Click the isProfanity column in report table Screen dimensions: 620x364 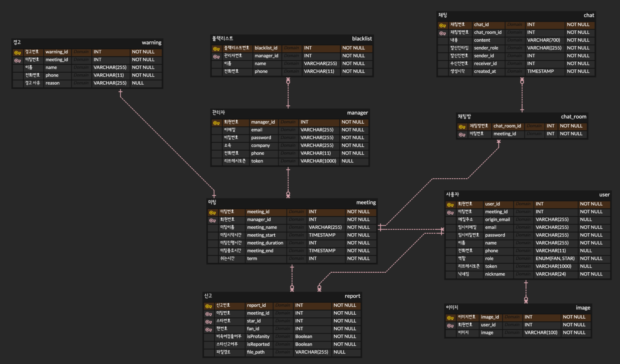258,336
